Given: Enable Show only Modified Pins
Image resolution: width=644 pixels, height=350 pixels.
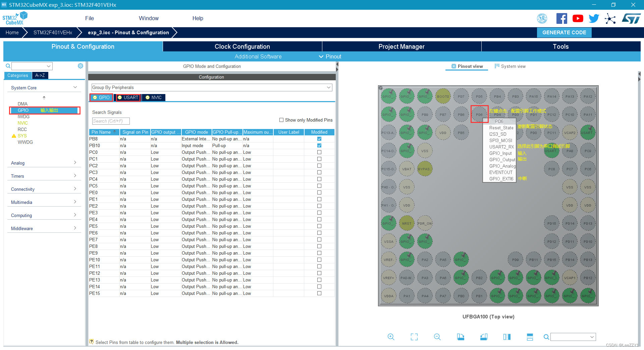Looking at the screenshot, I should pyautogui.click(x=281, y=120).
